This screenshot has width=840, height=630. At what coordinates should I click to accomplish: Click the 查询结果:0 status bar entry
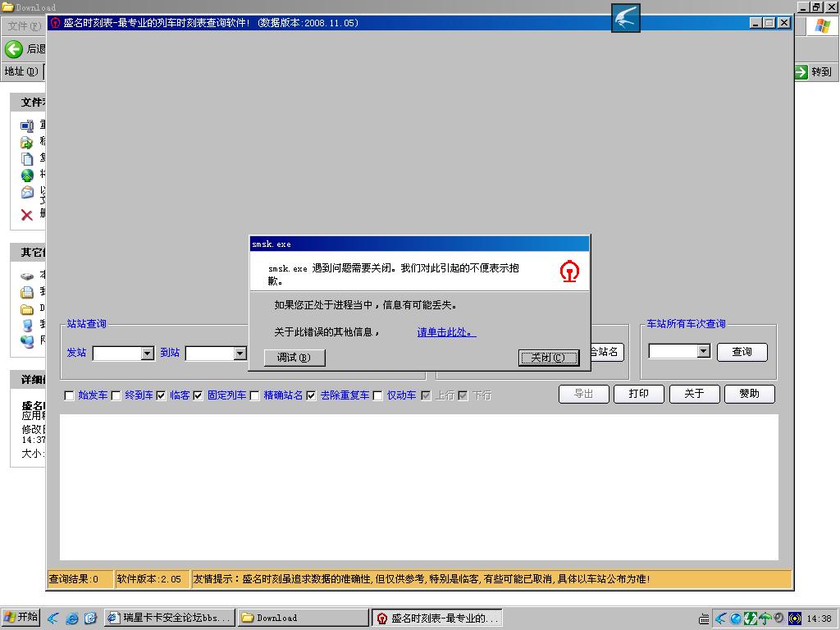(80, 579)
